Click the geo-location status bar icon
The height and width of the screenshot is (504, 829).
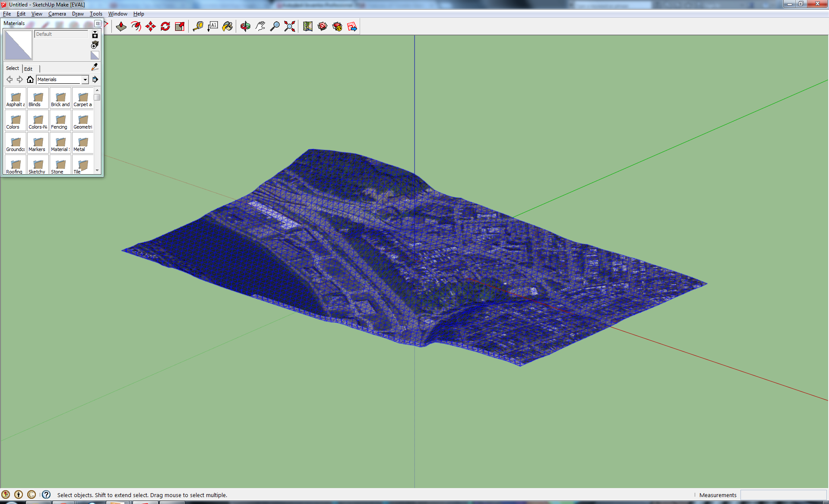[6, 495]
